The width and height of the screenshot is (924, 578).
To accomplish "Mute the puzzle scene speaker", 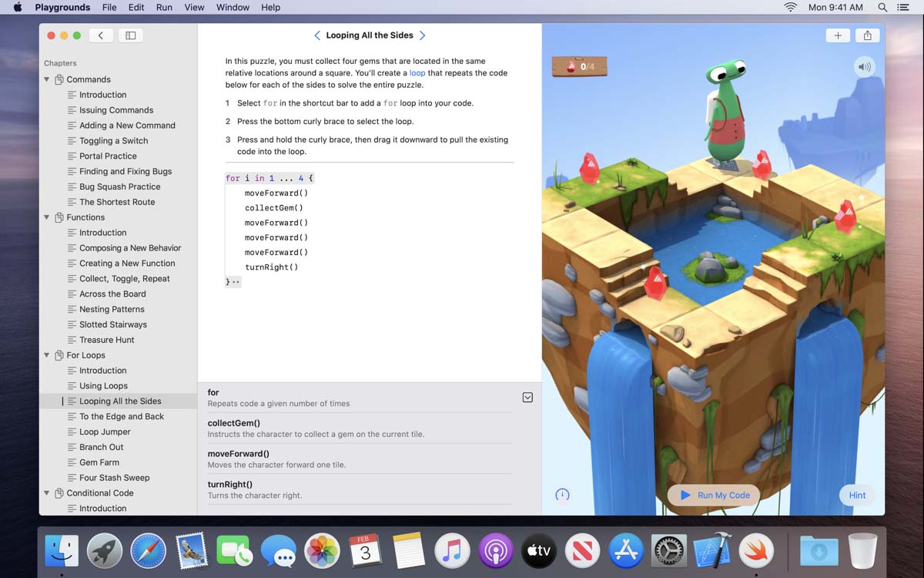I will tap(864, 66).
